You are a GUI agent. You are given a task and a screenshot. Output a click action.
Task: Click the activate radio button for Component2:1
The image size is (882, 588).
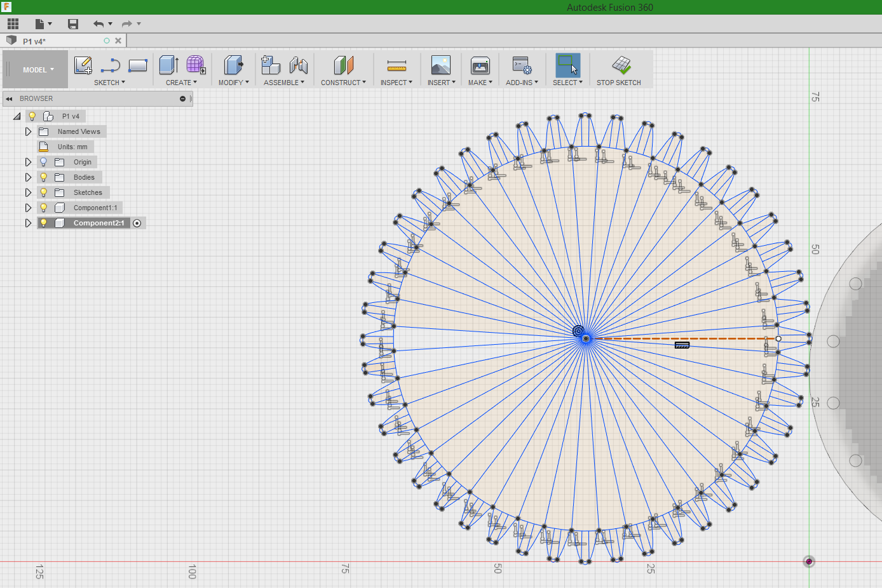point(137,223)
